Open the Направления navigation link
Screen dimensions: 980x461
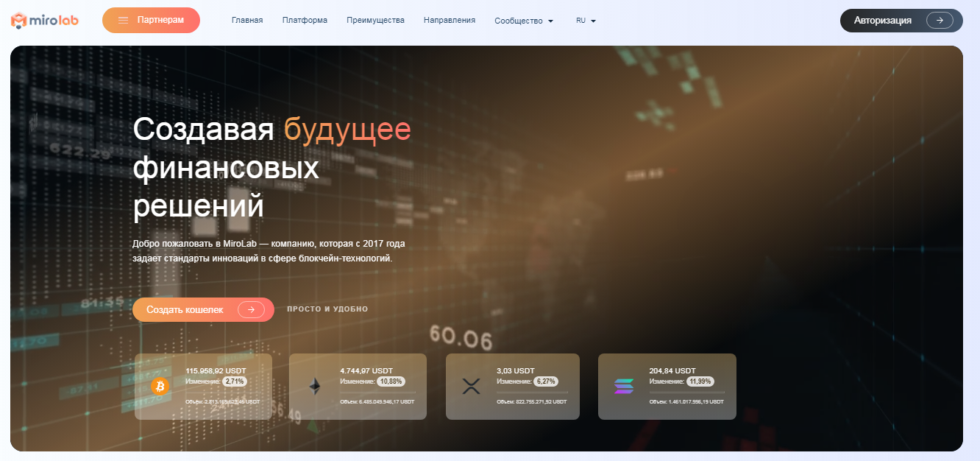450,21
